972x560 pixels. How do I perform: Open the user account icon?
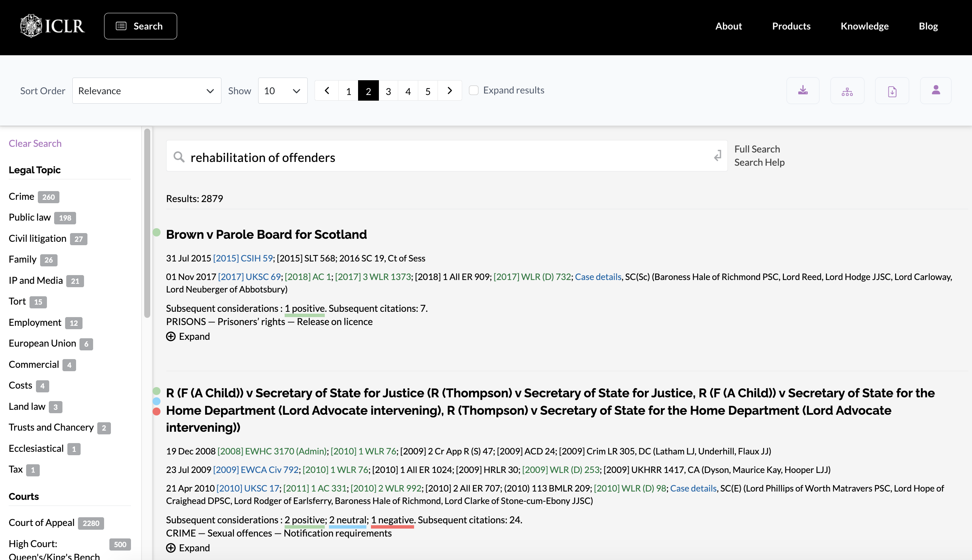point(935,90)
